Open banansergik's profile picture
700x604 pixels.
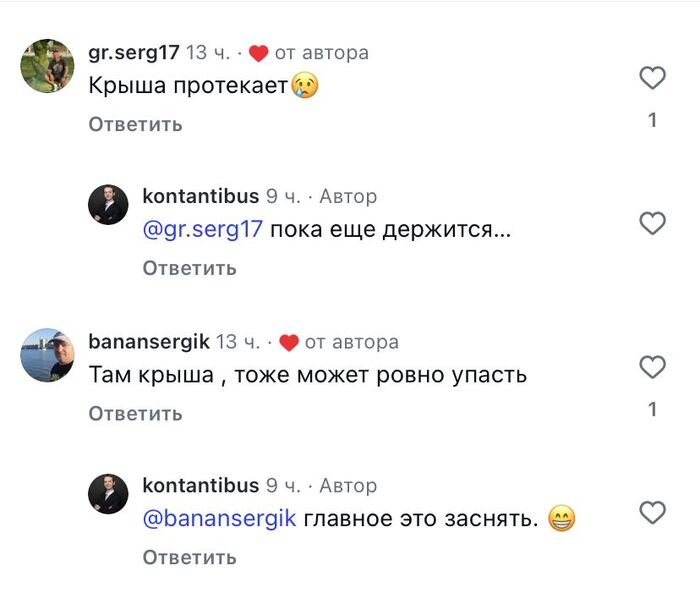(x=48, y=355)
